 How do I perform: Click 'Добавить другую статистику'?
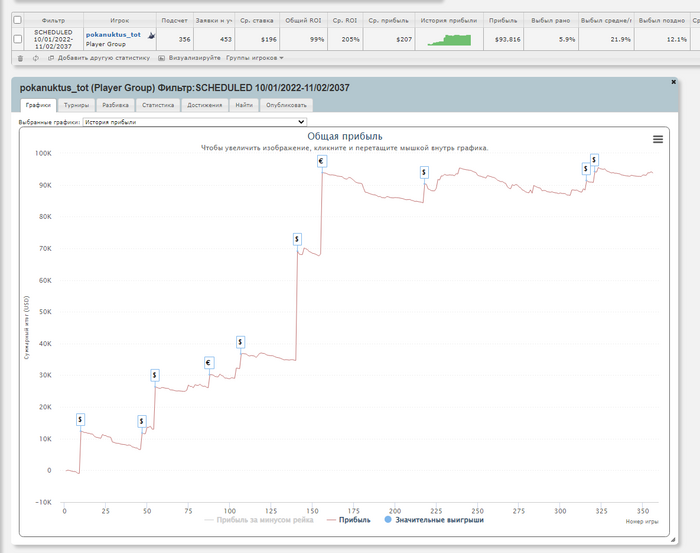pyautogui.click(x=99, y=58)
